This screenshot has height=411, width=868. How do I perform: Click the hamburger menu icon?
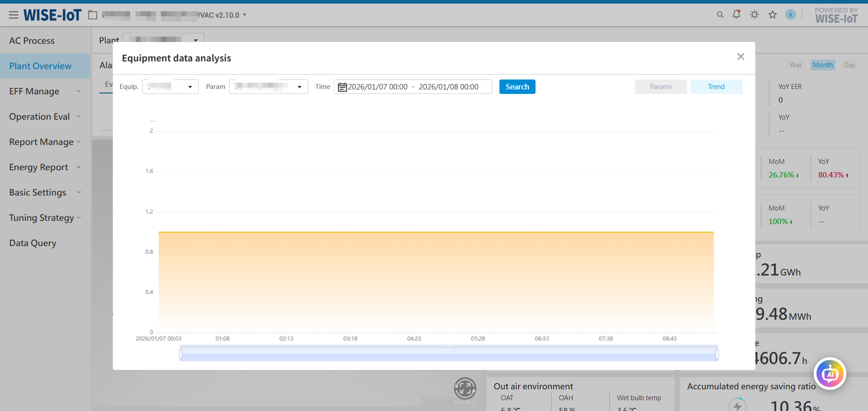(x=14, y=15)
